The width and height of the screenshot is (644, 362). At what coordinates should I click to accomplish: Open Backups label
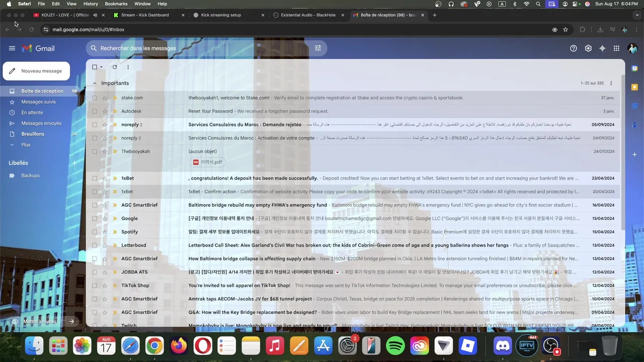pos(30,175)
